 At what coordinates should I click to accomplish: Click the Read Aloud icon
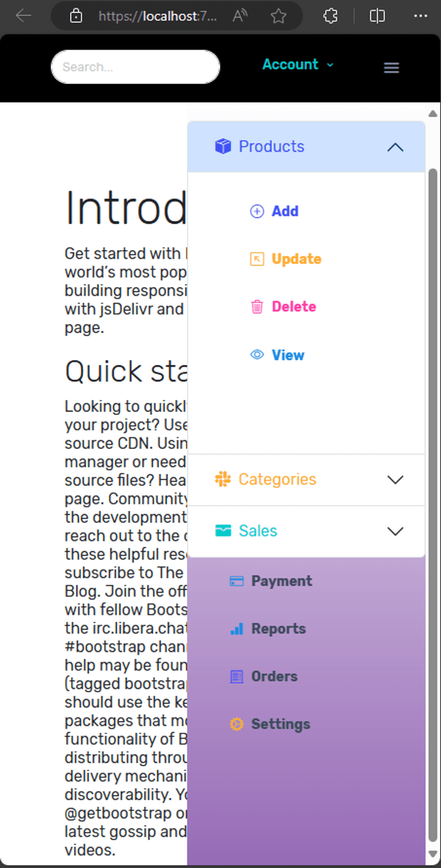pyautogui.click(x=240, y=16)
